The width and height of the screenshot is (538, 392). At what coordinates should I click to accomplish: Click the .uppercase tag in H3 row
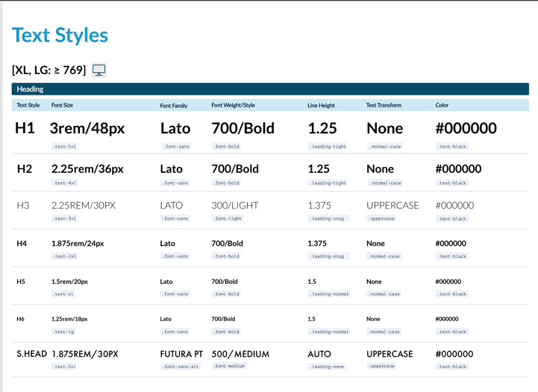[x=381, y=218]
